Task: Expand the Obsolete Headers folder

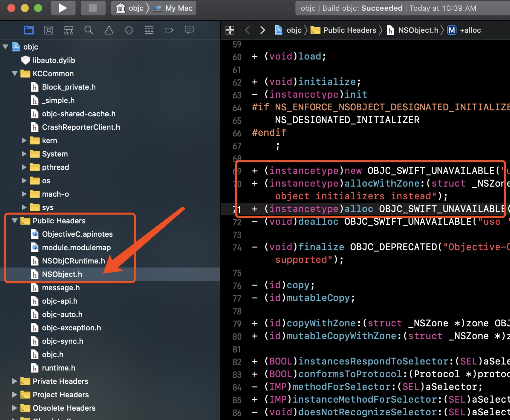Action: click(x=15, y=408)
